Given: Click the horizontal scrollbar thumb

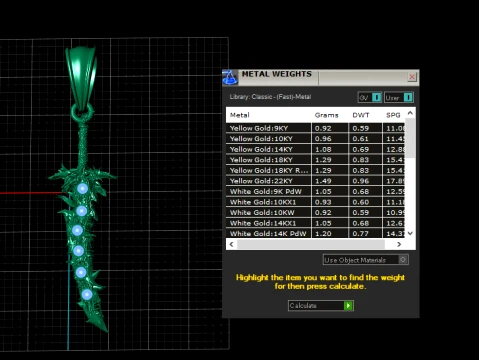Looking at the screenshot, I should coord(311,244).
